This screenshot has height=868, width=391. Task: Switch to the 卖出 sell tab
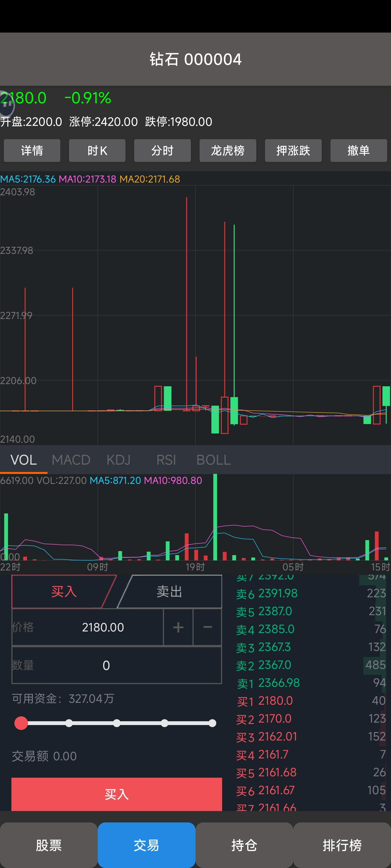tap(169, 591)
